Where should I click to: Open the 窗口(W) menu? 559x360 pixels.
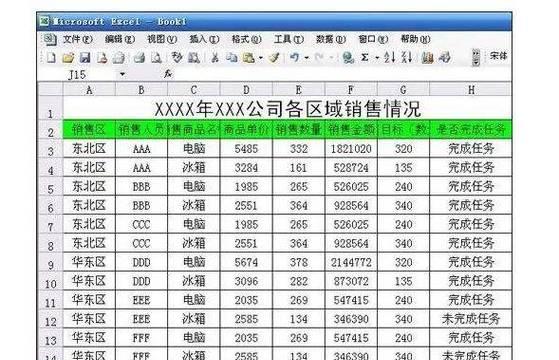tap(373, 39)
